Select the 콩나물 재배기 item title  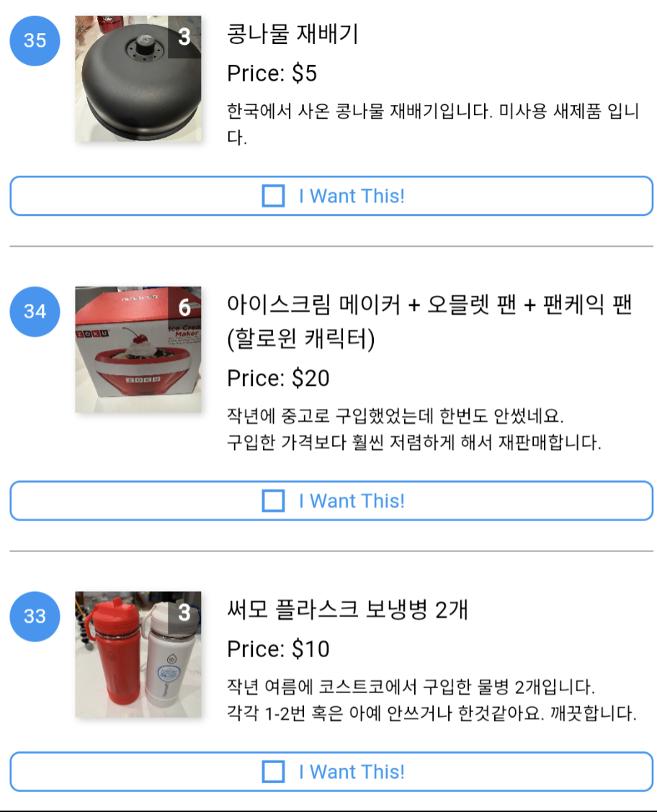(292, 34)
